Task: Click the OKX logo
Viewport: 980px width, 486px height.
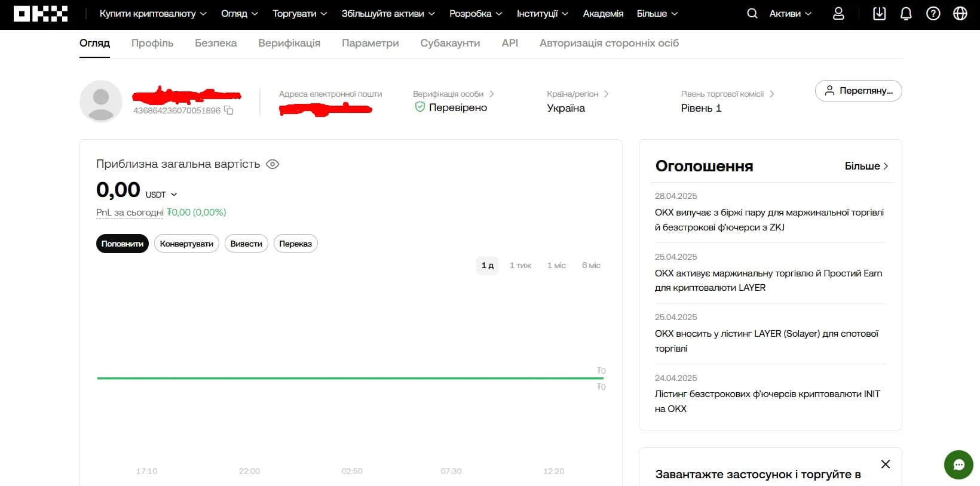Action: [x=41, y=14]
